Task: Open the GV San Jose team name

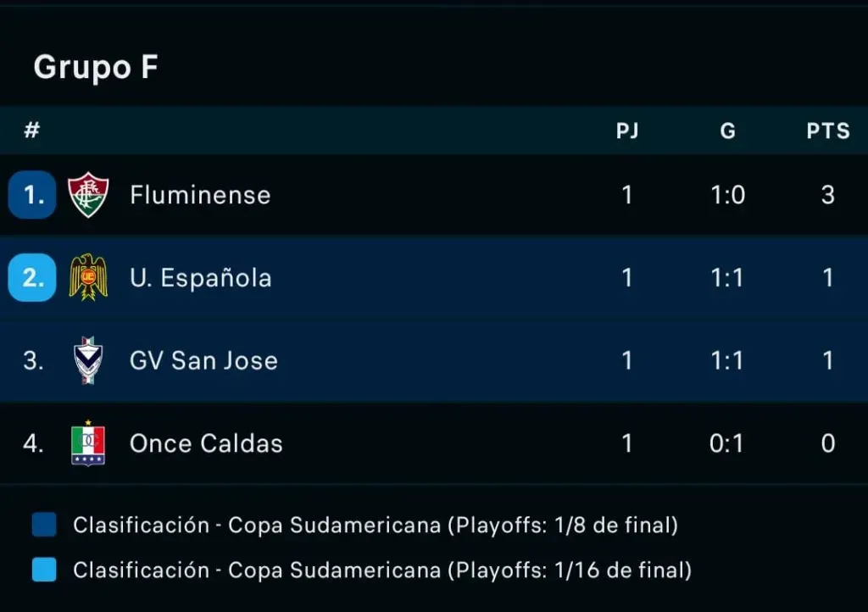Action: (x=203, y=360)
